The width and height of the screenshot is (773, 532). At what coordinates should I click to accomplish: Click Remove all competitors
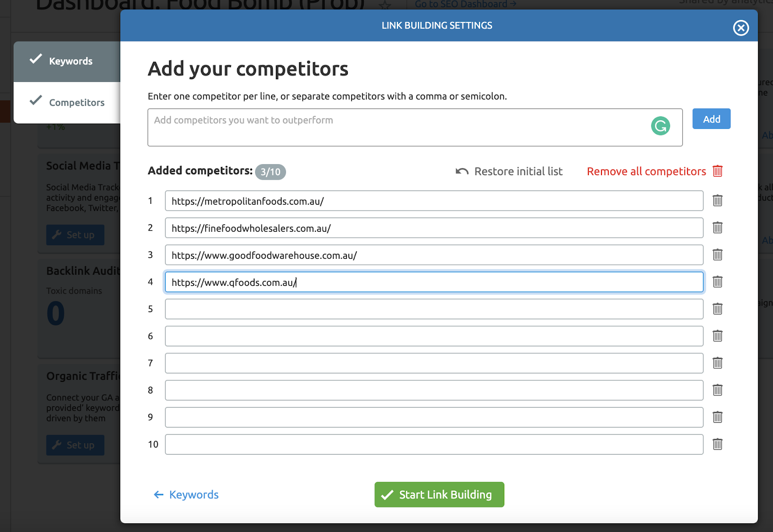click(x=646, y=171)
